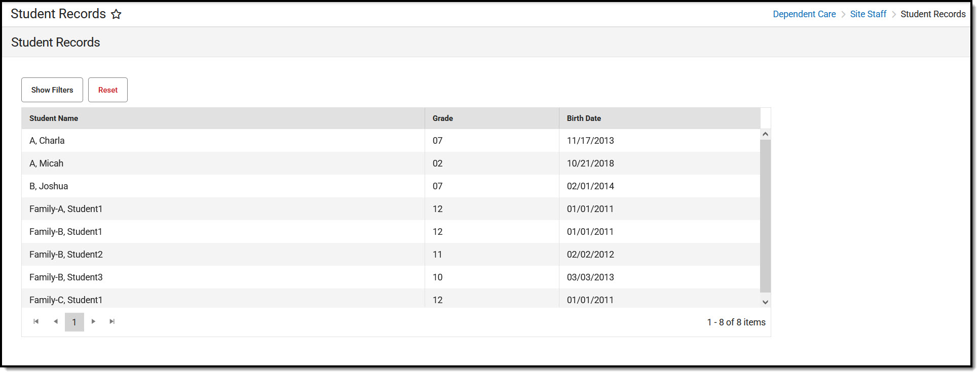The width and height of the screenshot is (980, 375).
Task: Show the filters panel
Action: pos(52,90)
